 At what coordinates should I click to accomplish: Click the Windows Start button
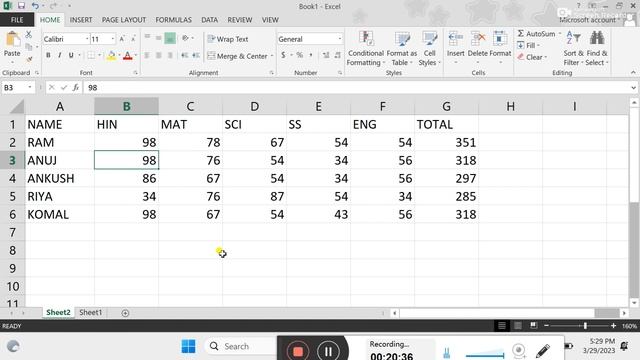point(188,346)
